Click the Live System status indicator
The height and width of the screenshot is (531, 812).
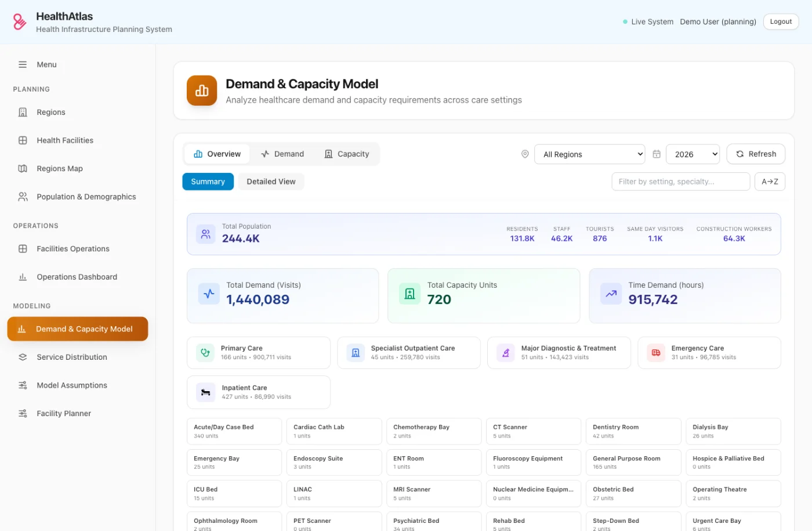[648, 21]
